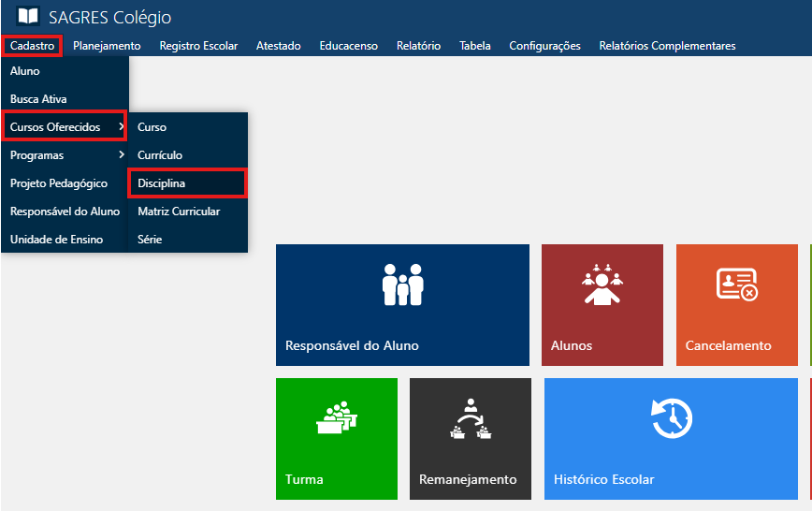Open the Configurações menu
812x511 pixels.
pos(544,46)
